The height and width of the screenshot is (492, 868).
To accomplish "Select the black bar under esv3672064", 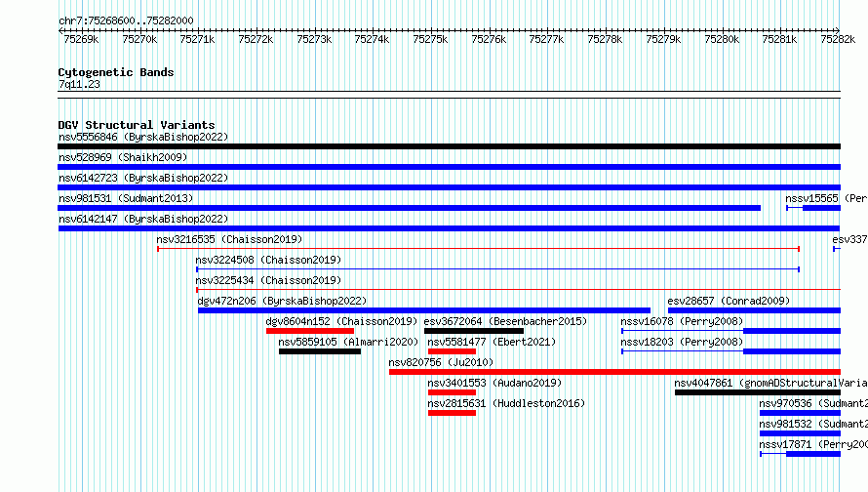I will [x=474, y=331].
